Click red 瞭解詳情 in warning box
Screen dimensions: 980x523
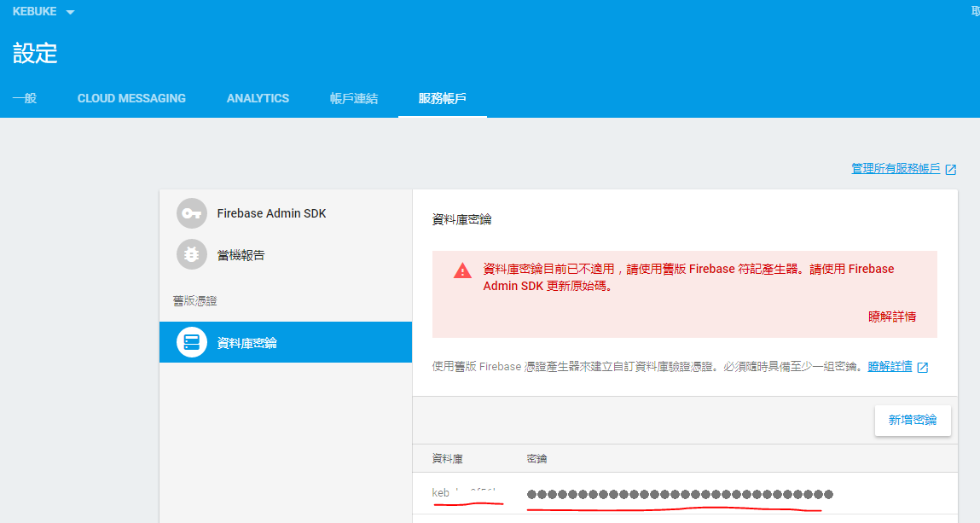[x=892, y=317]
